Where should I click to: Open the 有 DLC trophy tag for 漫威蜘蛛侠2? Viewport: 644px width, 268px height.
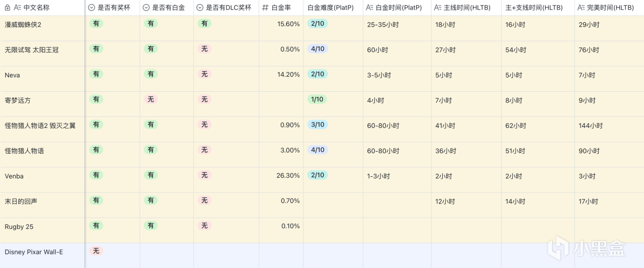coord(204,24)
